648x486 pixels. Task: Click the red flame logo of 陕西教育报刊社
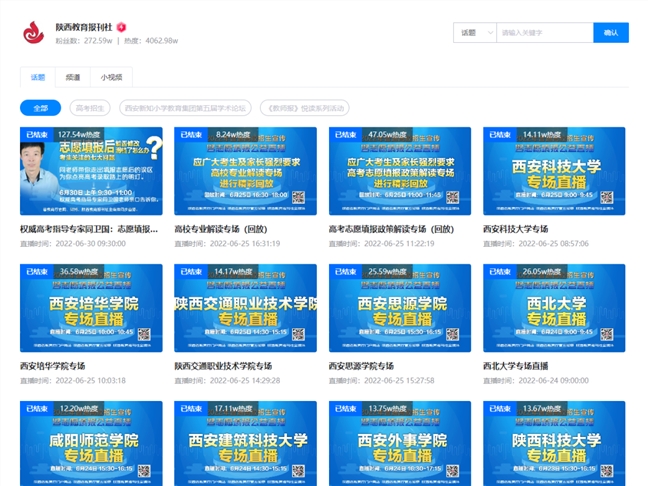coord(33,33)
